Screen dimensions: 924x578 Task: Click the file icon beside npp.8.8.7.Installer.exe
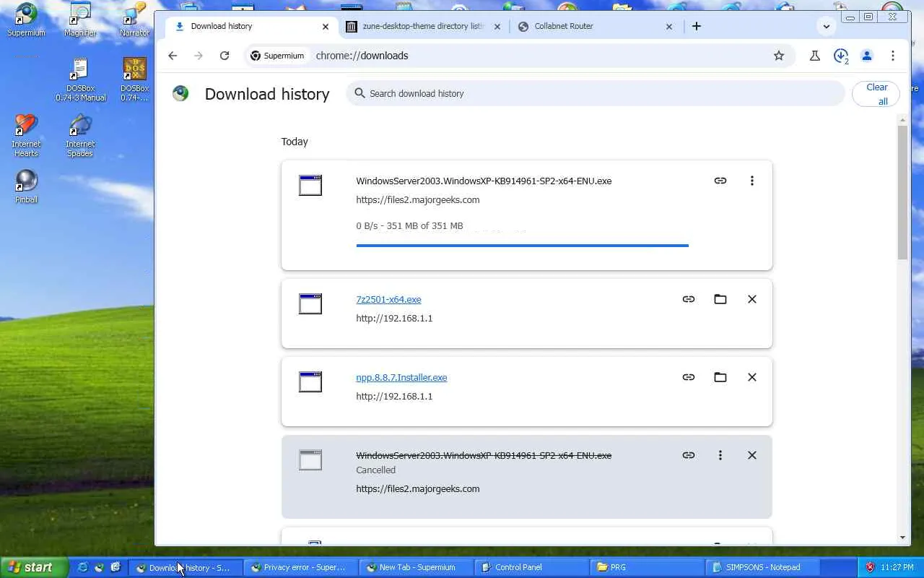click(x=310, y=381)
